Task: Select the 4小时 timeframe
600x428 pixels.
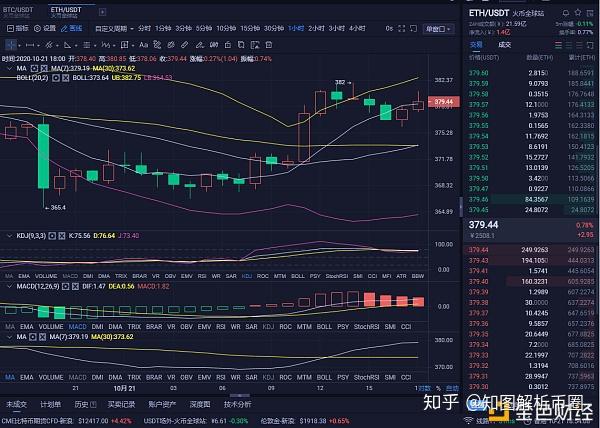Action: (357, 28)
